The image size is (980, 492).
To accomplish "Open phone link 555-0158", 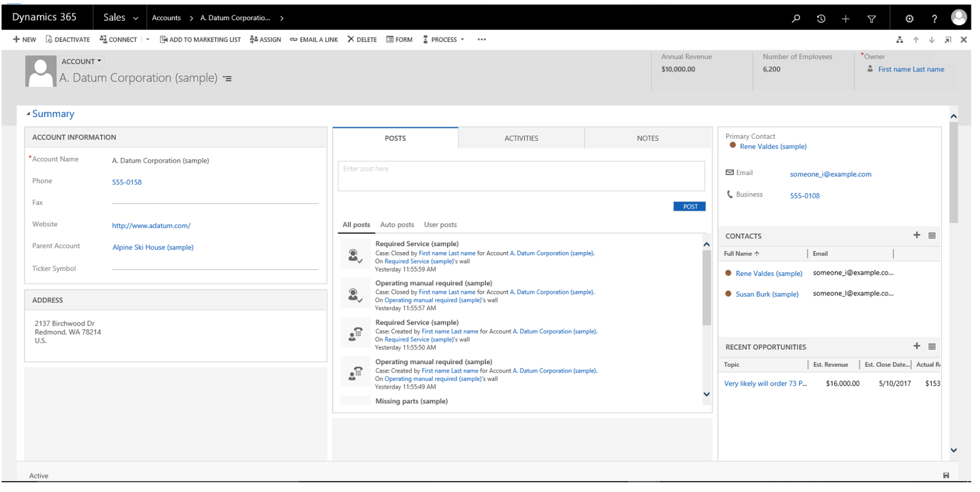I will tap(127, 182).
